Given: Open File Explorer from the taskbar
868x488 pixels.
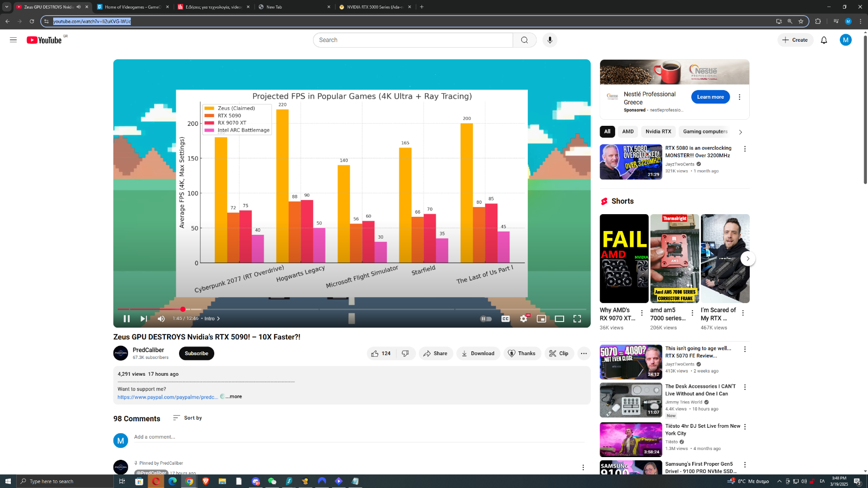Looking at the screenshot, I should (222, 481).
